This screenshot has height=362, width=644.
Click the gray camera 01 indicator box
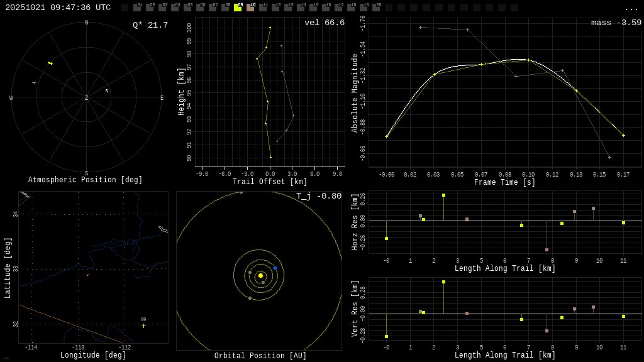coord(137,8)
